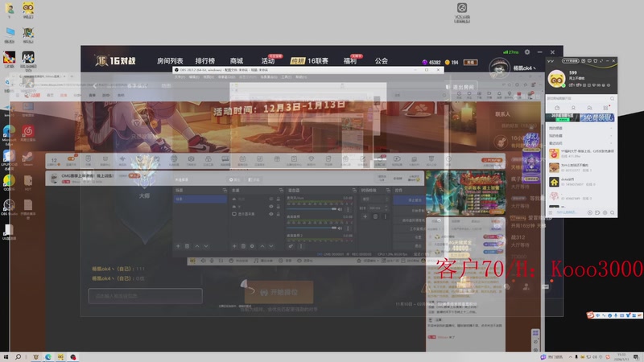Click chat message input in 16对战
This screenshot has width=644, height=362.
click(x=146, y=296)
